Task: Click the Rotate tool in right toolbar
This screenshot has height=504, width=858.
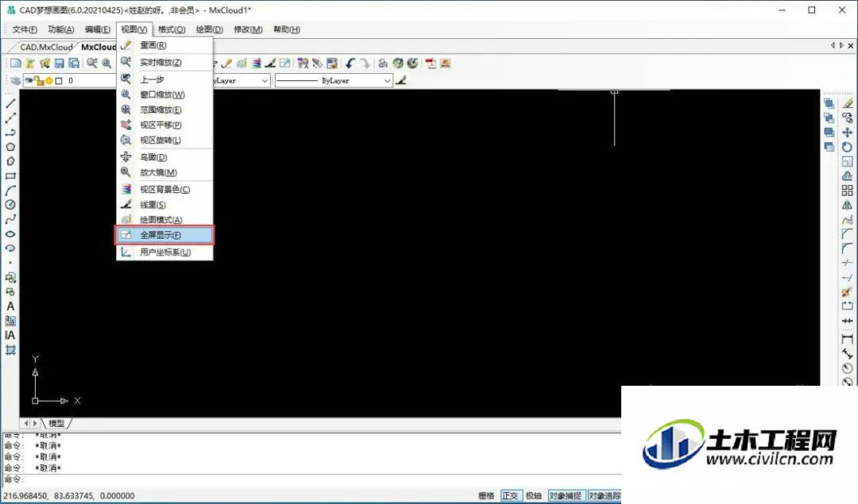Action: [847, 147]
